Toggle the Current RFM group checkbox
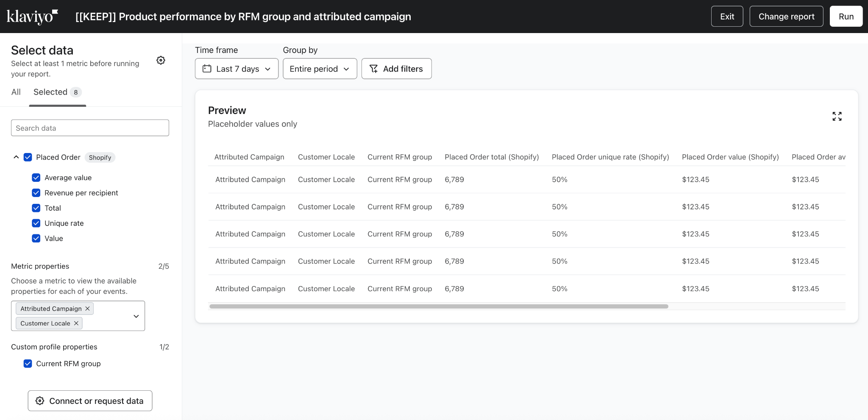 (28, 364)
